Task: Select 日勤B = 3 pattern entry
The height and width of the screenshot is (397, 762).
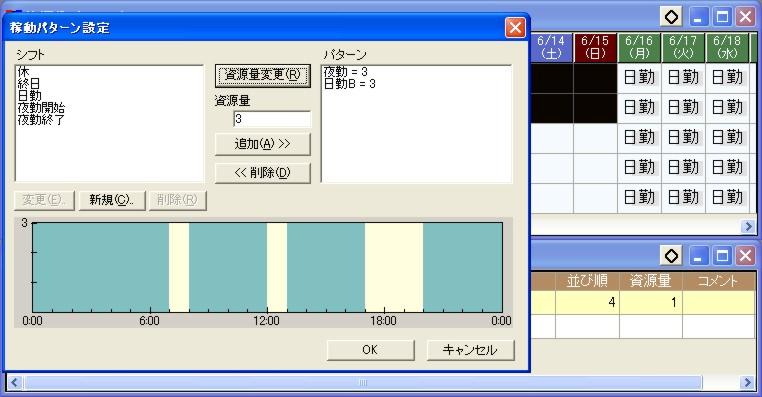Action: (350, 84)
